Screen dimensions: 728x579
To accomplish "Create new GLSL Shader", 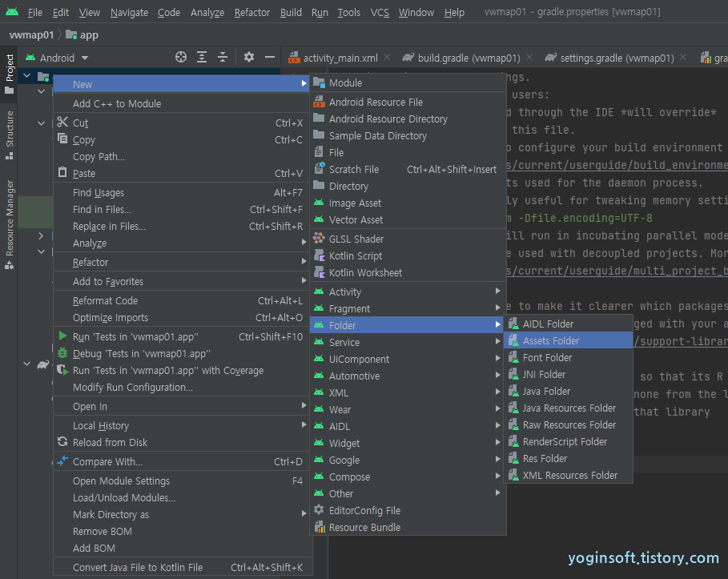I will click(408, 239).
